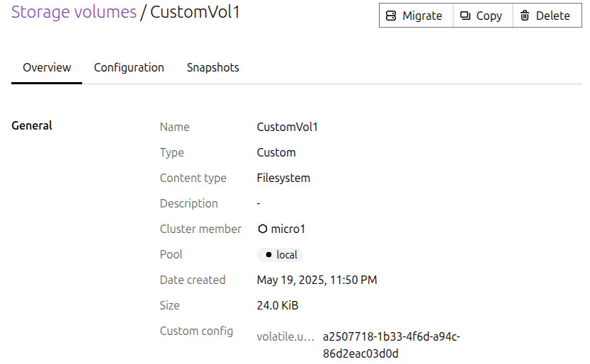Screen dimensions: 590x364
Task: Select the Overview tab
Action: [x=47, y=68]
